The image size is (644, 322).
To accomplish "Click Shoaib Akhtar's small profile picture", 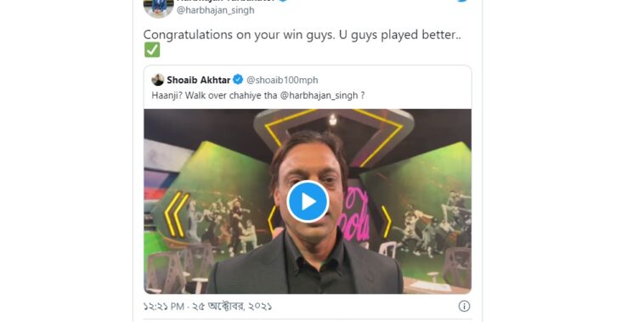I will [x=158, y=80].
